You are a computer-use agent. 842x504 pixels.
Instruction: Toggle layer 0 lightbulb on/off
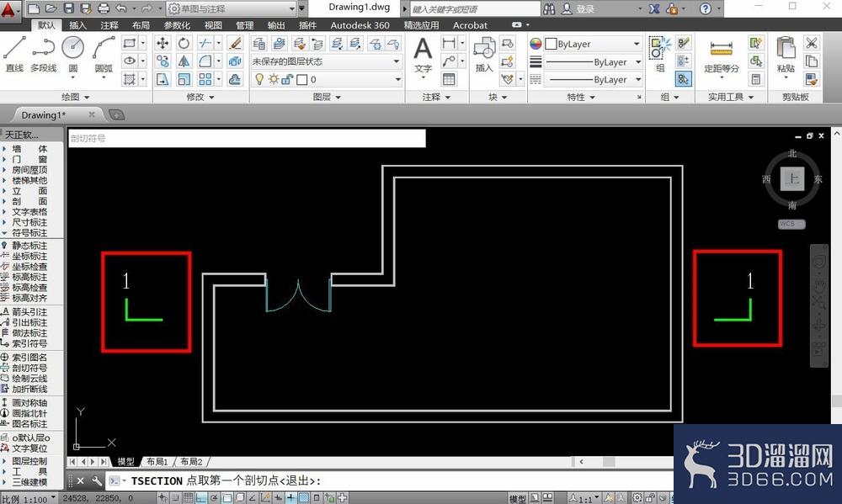(259, 79)
